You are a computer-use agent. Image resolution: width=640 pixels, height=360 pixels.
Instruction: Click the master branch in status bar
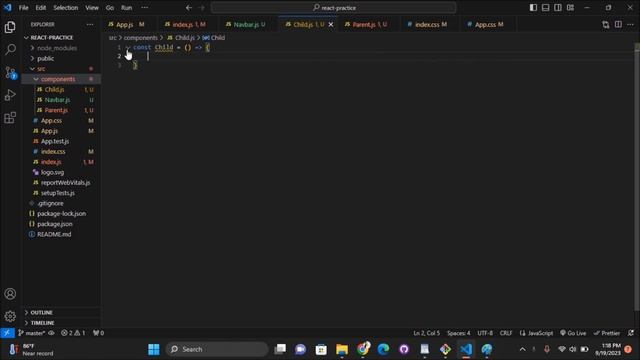point(31,333)
